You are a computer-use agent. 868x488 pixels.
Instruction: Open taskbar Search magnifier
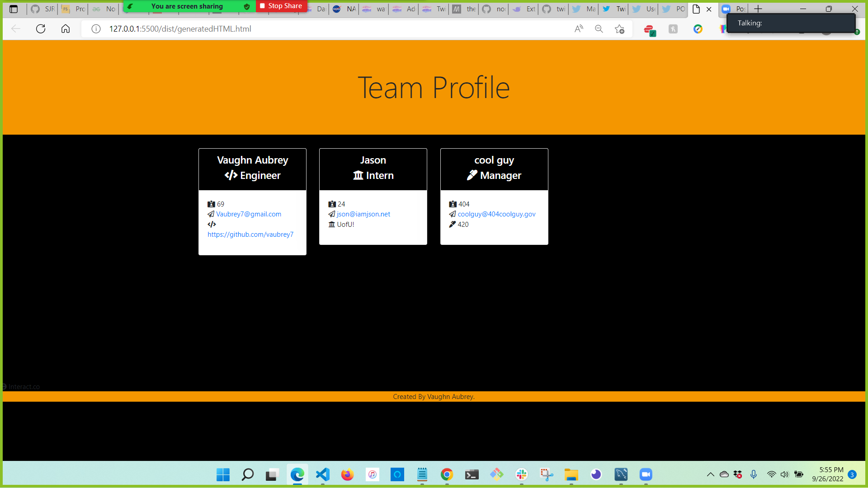248,474
